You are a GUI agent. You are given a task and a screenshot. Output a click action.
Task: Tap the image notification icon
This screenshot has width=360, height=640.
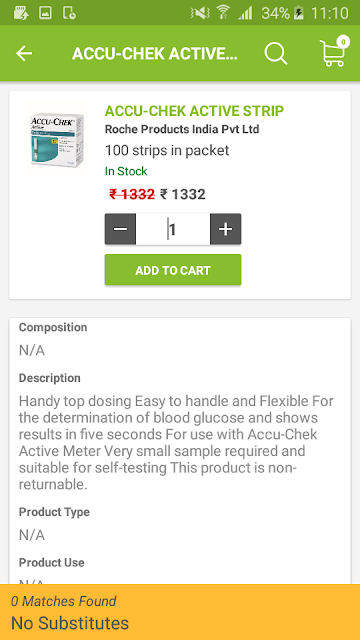pyautogui.click(x=45, y=13)
